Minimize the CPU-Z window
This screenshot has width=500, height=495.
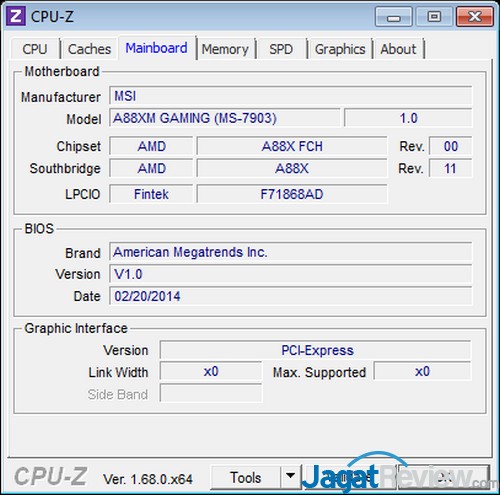[x=393, y=16]
